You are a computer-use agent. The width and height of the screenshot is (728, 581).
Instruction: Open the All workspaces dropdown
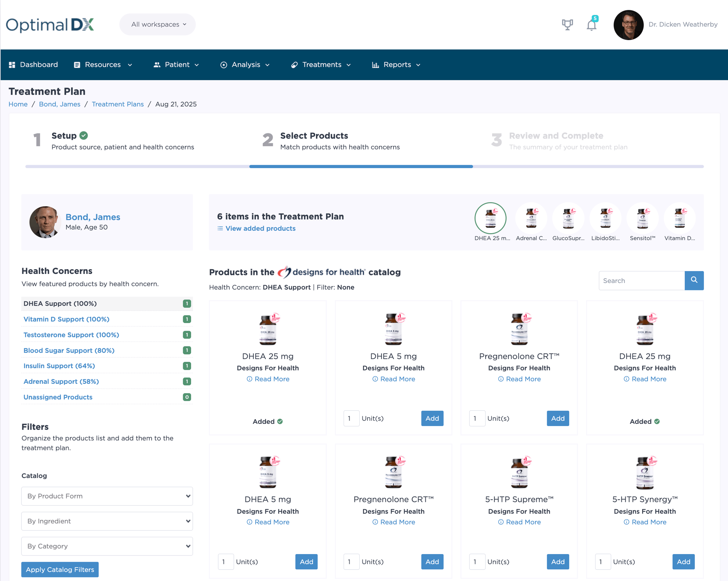158,24
